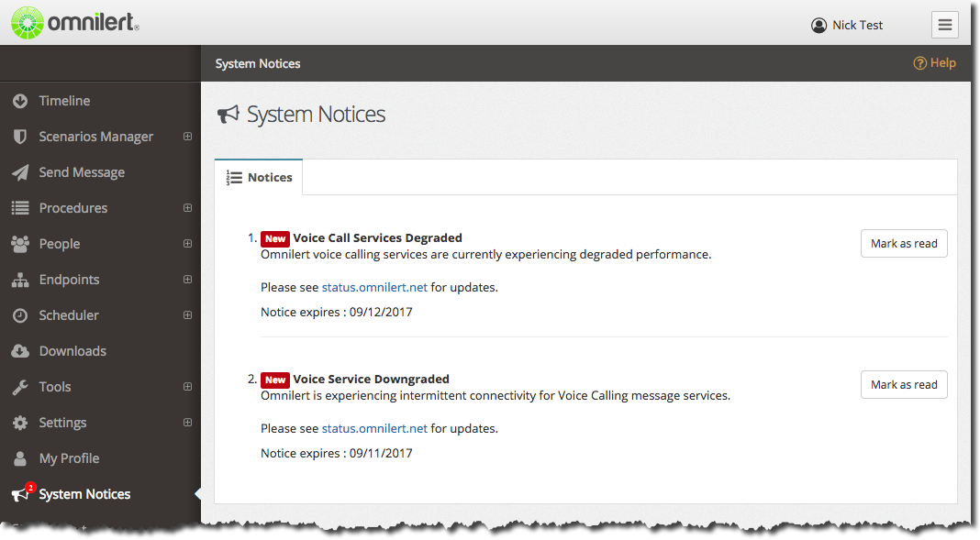Switch to the Notices tab
Viewport: 980px width, 540px height.
pyautogui.click(x=259, y=177)
